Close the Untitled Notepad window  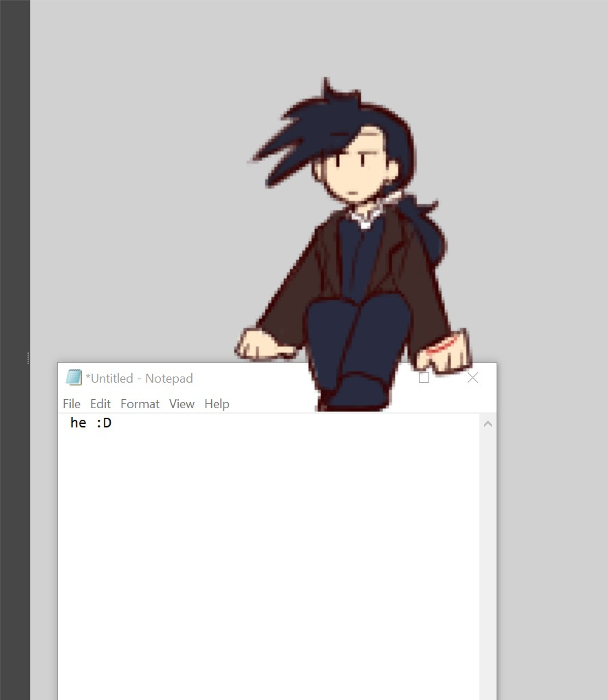pos(473,378)
